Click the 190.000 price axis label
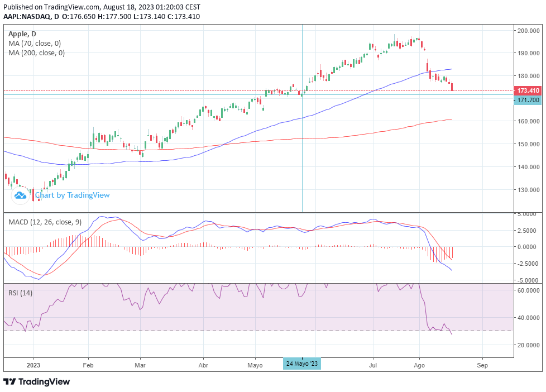This screenshot has width=546, height=392. [x=529, y=53]
